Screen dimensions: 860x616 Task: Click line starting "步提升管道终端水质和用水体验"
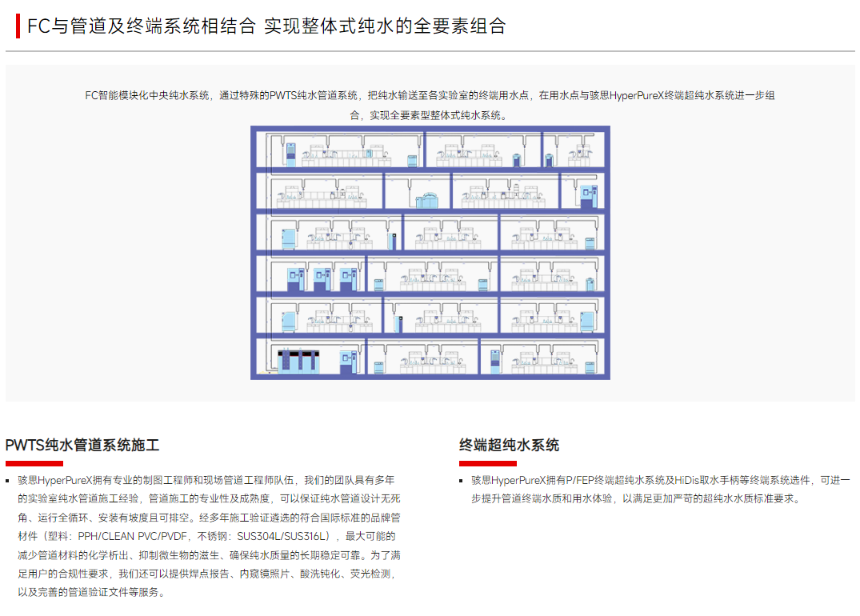[x=638, y=498]
